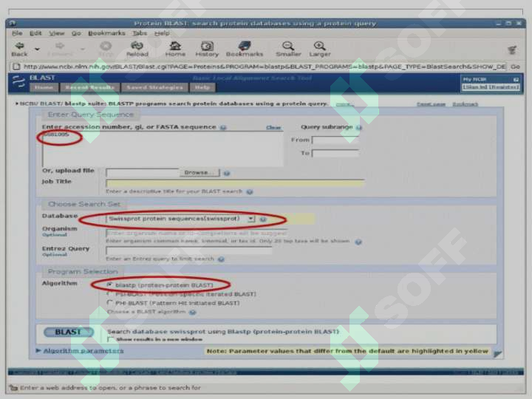Open the Help menu
Image resolution: width=532 pixels, height=399 pixels.
click(x=162, y=33)
